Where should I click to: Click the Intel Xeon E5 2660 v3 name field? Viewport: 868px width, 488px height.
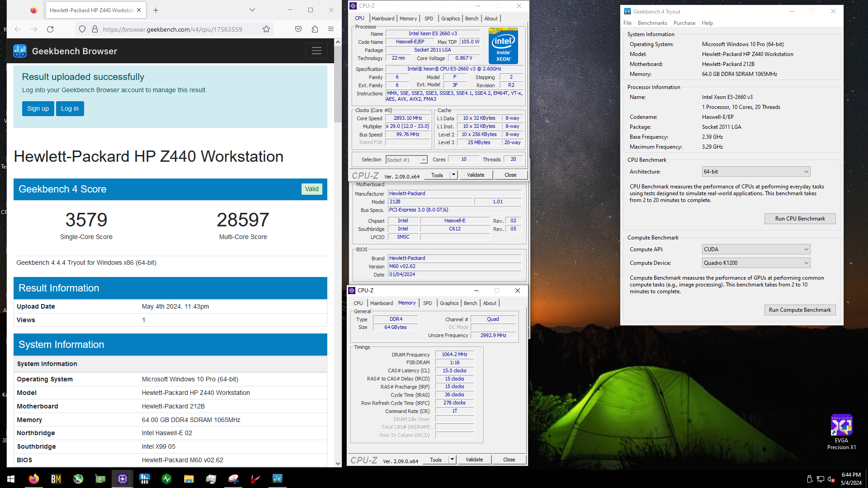click(433, 33)
